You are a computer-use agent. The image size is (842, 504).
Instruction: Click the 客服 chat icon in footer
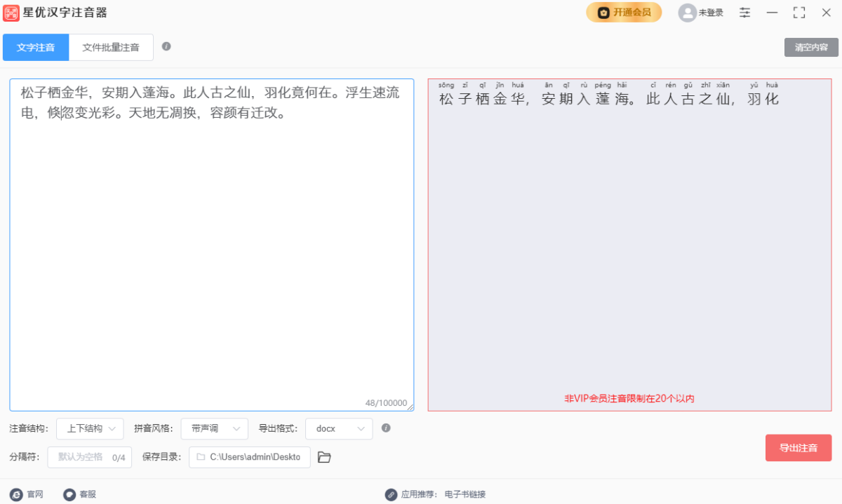(x=69, y=494)
